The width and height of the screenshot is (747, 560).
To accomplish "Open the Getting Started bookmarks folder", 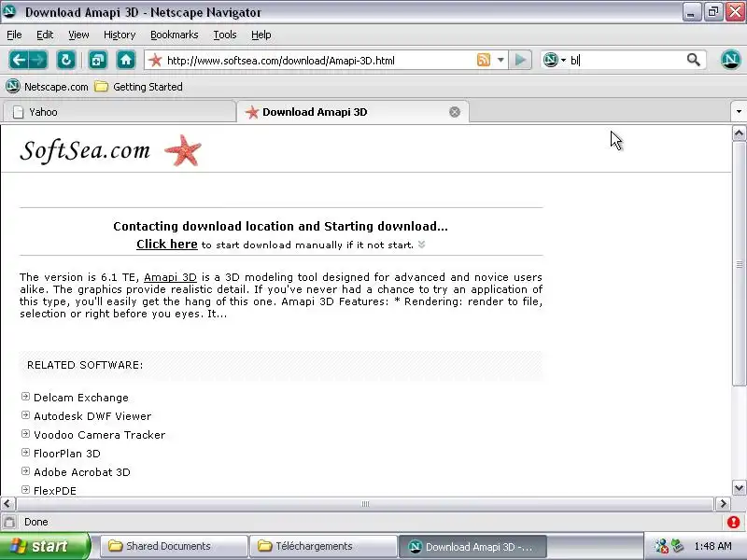I will (138, 87).
